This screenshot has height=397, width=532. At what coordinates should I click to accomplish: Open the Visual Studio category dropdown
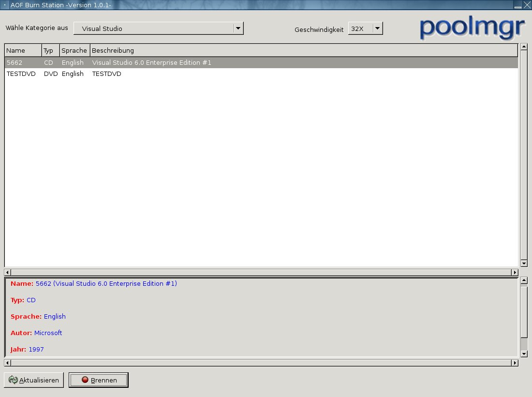[159, 29]
